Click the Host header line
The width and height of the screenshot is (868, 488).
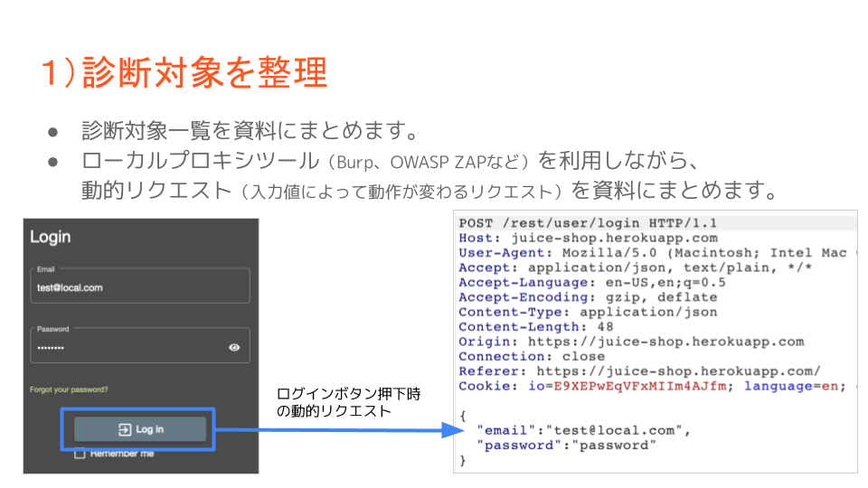tap(588, 238)
